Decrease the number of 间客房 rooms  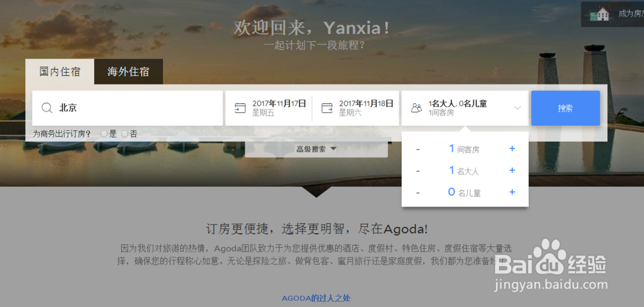coord(418,149)
